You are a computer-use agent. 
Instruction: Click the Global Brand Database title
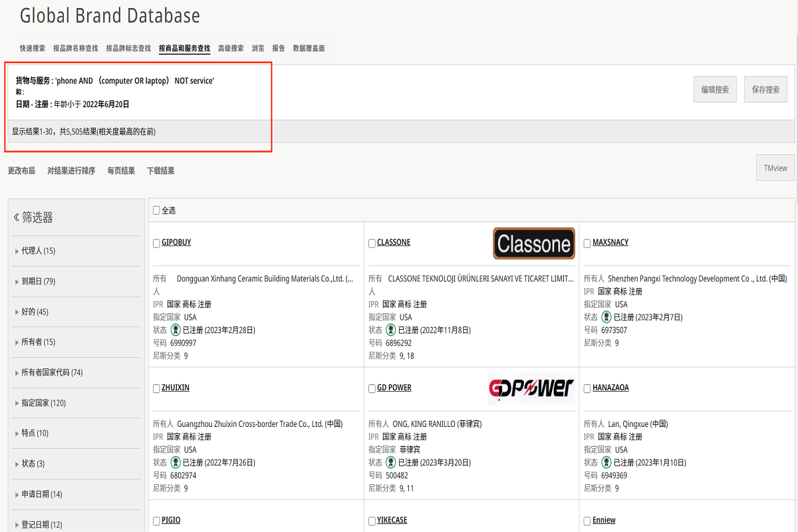pyautogui.click(x=110, y=16)
